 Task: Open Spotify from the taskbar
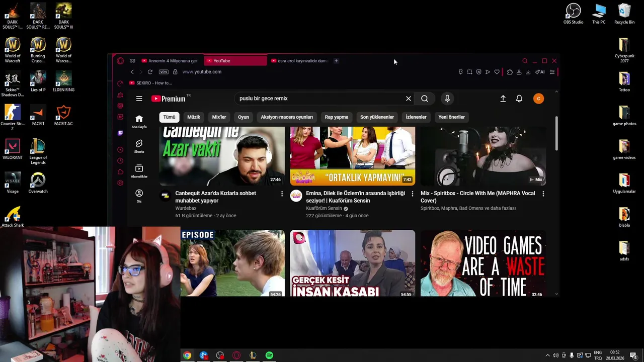point(269,355)
